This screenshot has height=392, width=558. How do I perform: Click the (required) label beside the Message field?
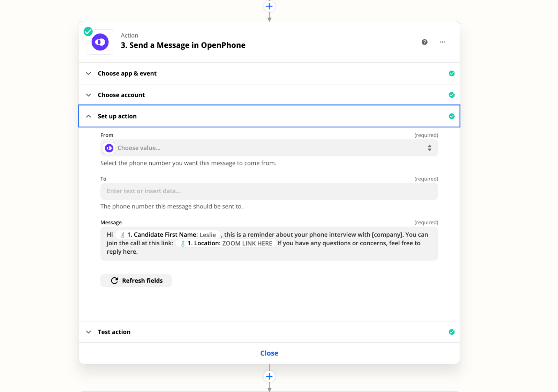point(426,222)
